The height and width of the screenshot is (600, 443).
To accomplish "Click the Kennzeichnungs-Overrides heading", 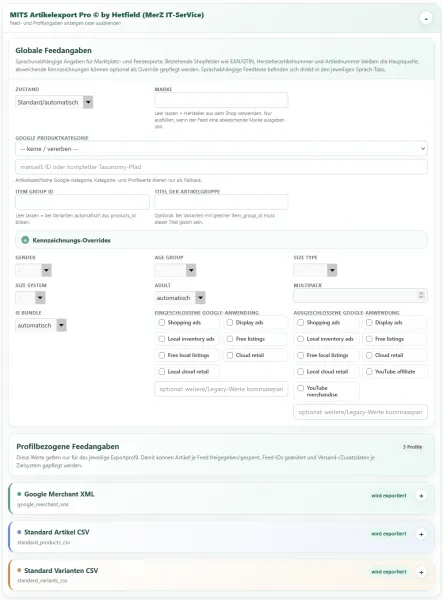I will 72,240.
